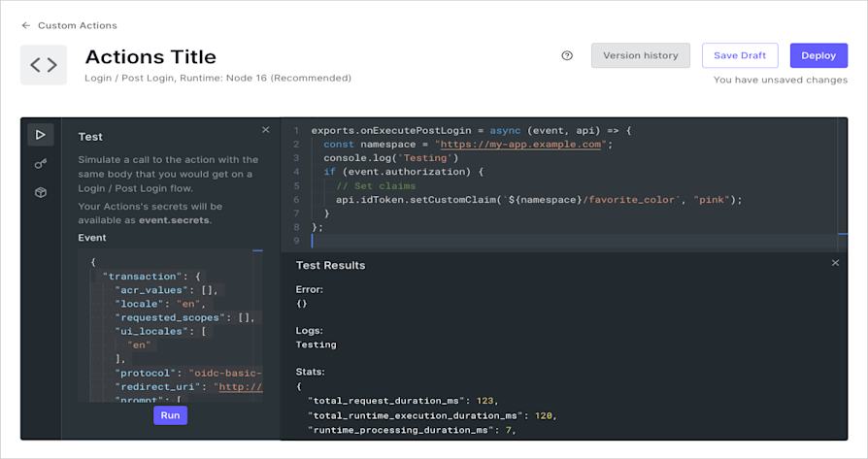The height and width of the screenshot is (459, 868).
Task: Click the Test Results heading
Action: coord(330,266)
